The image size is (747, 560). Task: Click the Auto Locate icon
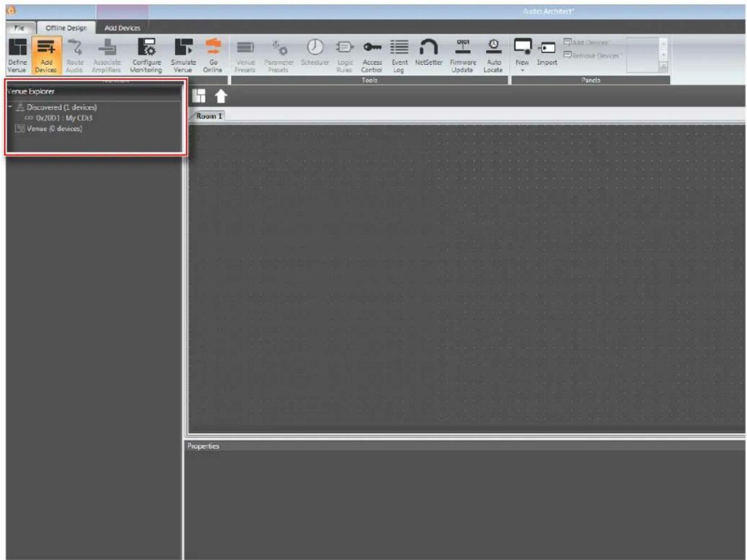pos(493,55)
